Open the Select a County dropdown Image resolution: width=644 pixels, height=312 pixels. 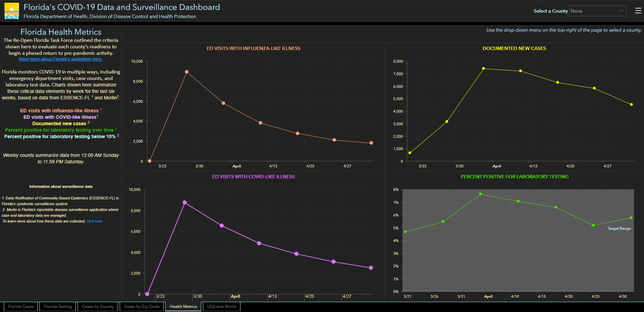click(598, 11)
